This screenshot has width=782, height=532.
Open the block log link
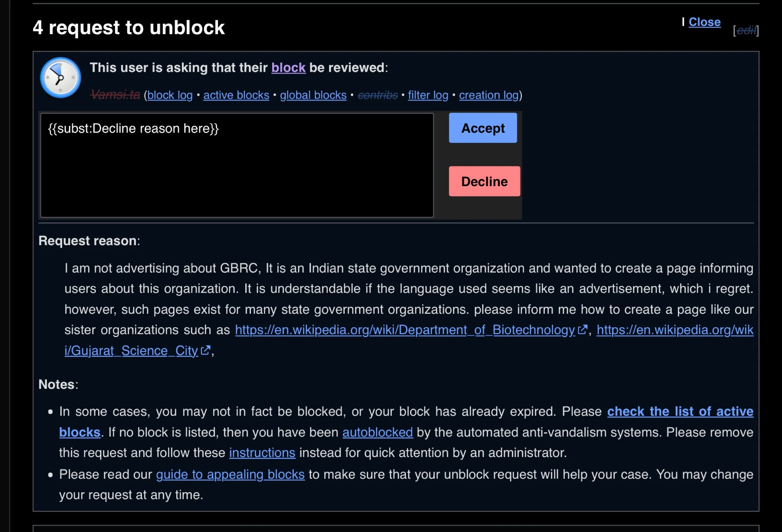point(170,95)
